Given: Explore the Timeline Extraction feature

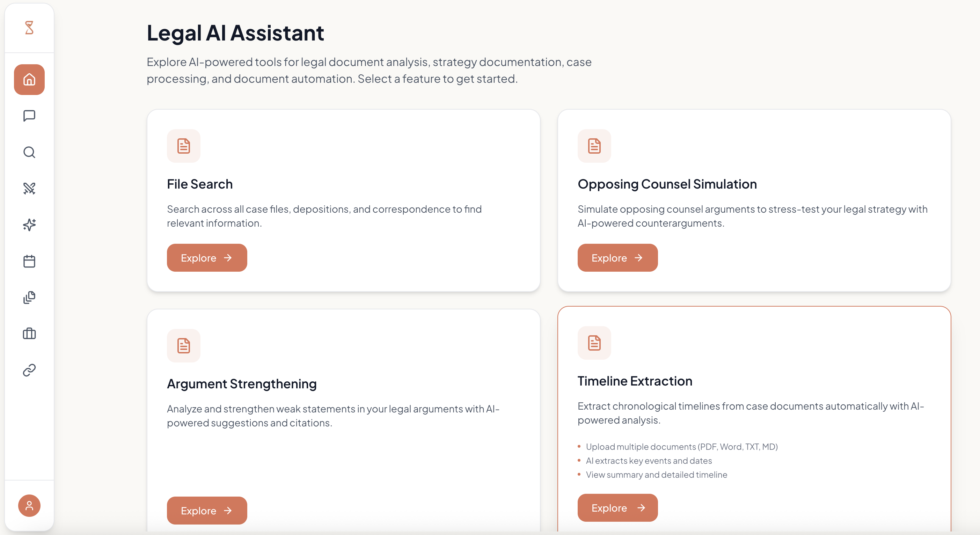Looking at the screenshot, I should tap(617, 508).
